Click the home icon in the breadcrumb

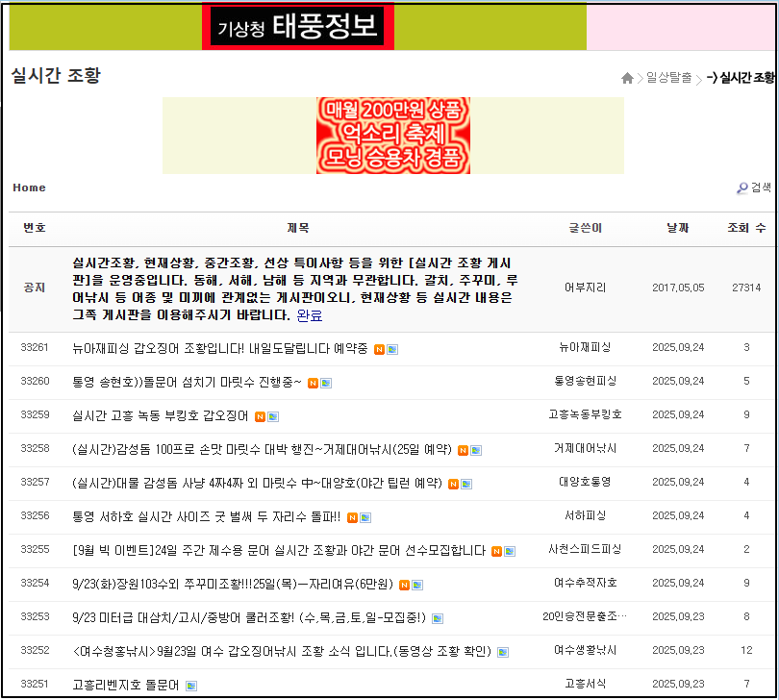coord(627,77)
